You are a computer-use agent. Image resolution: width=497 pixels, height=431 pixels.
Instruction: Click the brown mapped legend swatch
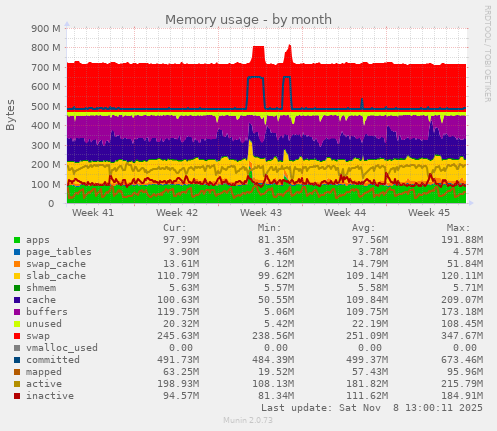[x=17, y=372]
